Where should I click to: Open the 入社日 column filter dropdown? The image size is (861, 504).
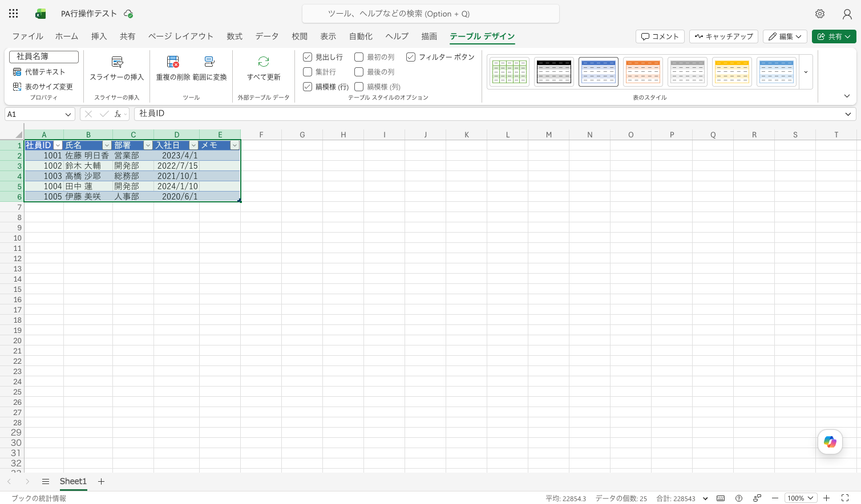tap(193, 145)
